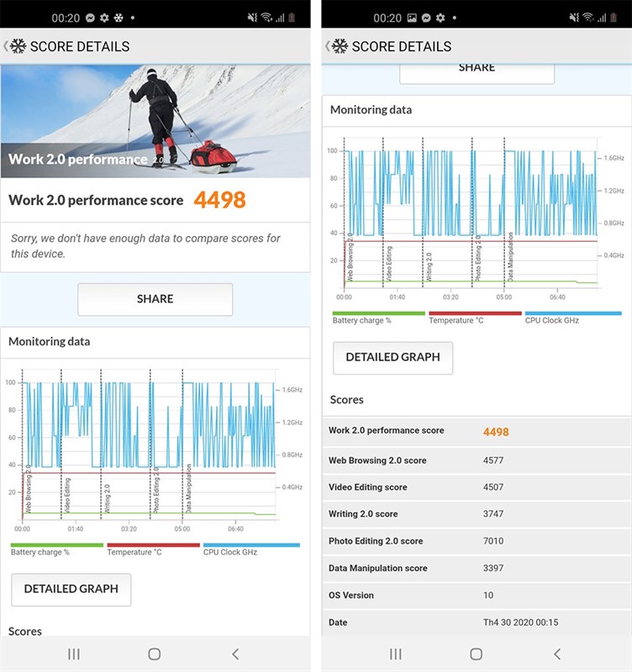Tap 'Monitoring data' heading on right screen
Image resolution: width=632 pixels, height=672 pixels.
371,110
